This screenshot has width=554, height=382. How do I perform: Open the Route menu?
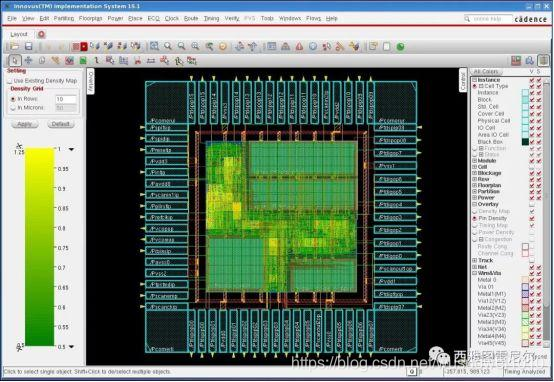pyautogui.click(x=191, y=18)
